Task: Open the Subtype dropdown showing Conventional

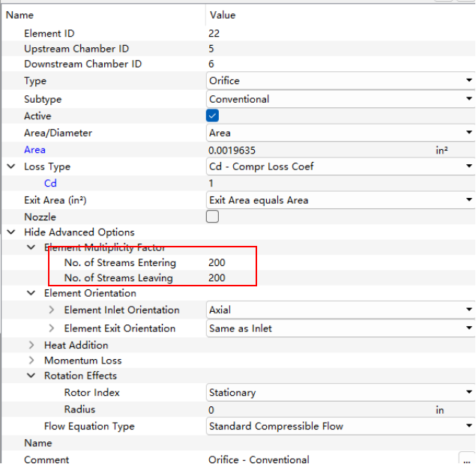Action: click(340, 99)
